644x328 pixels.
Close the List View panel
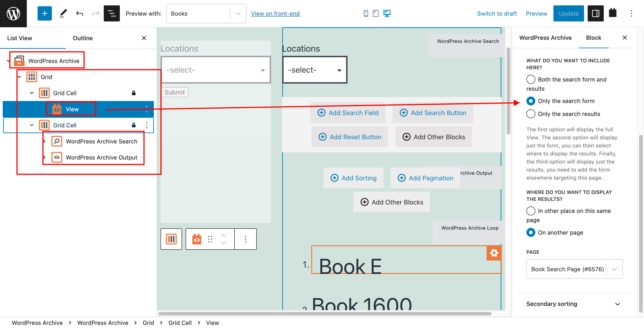(144, 38)
